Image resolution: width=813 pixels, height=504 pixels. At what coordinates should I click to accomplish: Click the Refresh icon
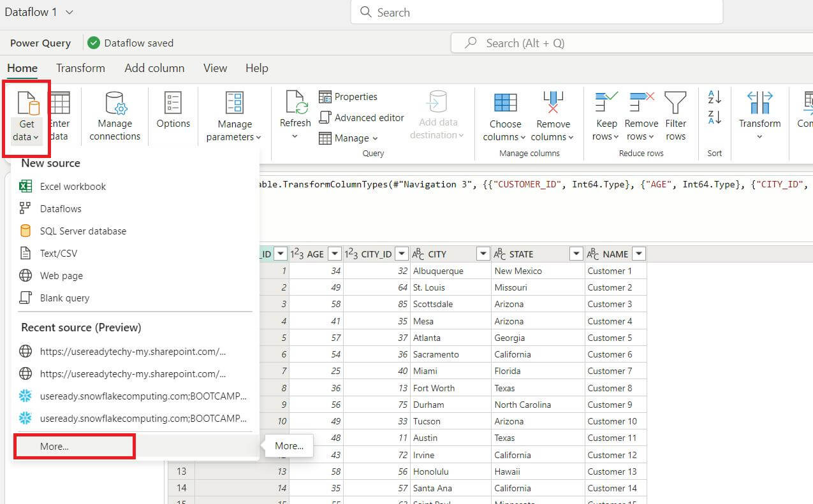coord(295,102)
